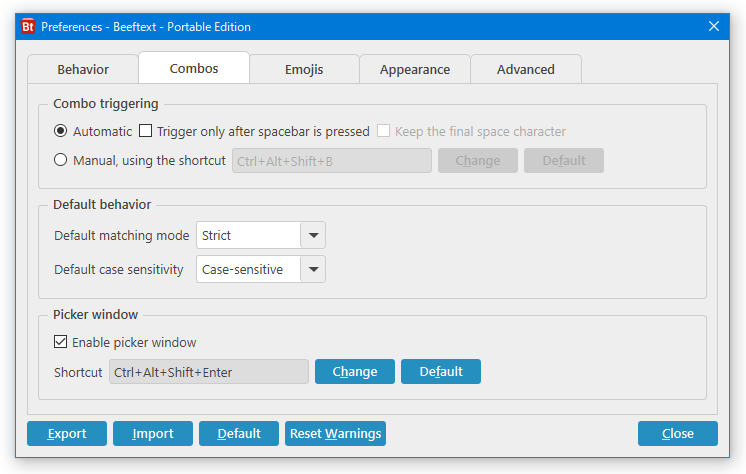Reset picker window shortcut with Default
746x474 pixels.
pos(441,372)
